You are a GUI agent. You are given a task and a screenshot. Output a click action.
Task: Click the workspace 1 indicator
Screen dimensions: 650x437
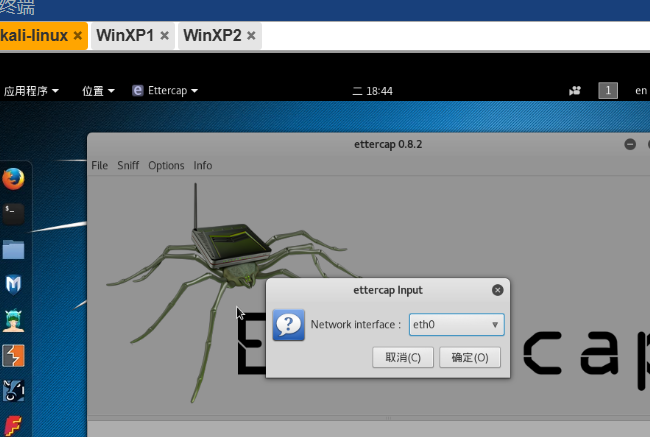608,90
